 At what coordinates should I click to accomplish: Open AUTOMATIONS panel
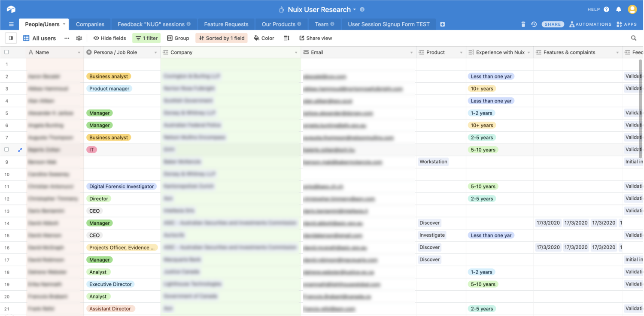[x=590, y=24]
